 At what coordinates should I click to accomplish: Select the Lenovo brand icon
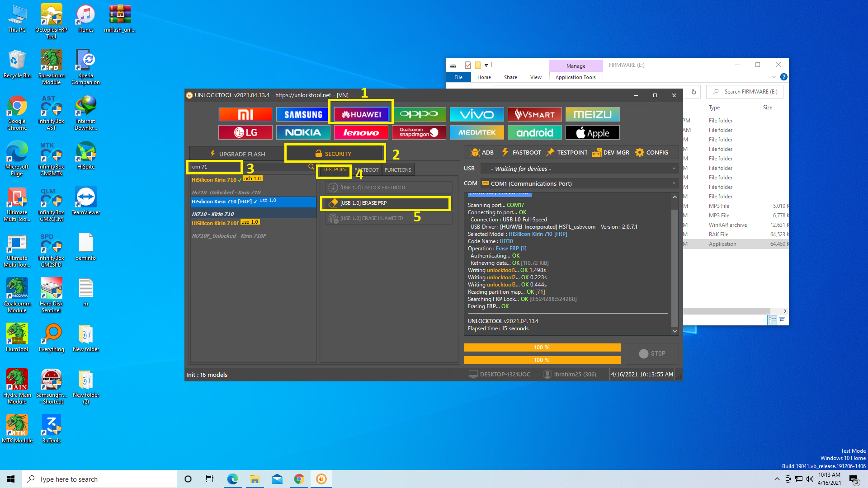coord(361,132)
